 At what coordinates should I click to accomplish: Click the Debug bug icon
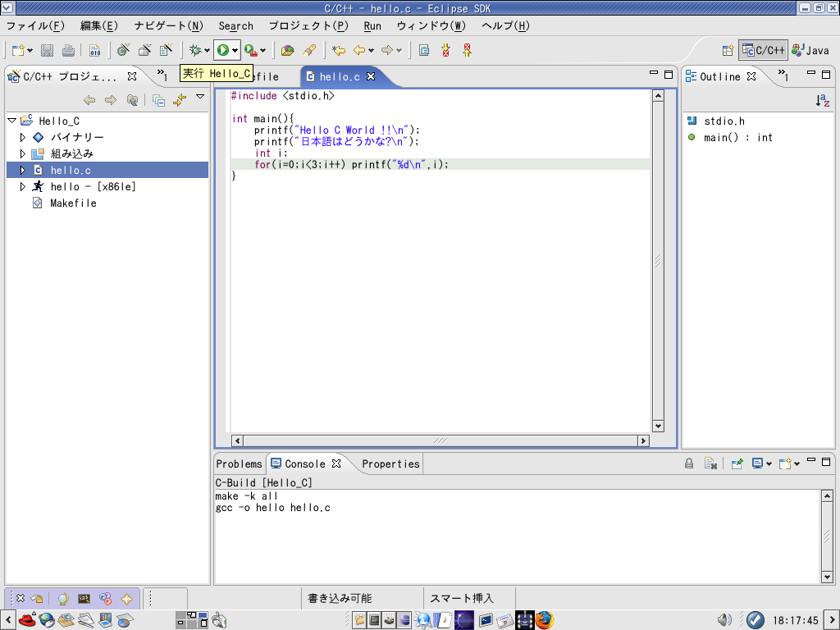point(195,50)
